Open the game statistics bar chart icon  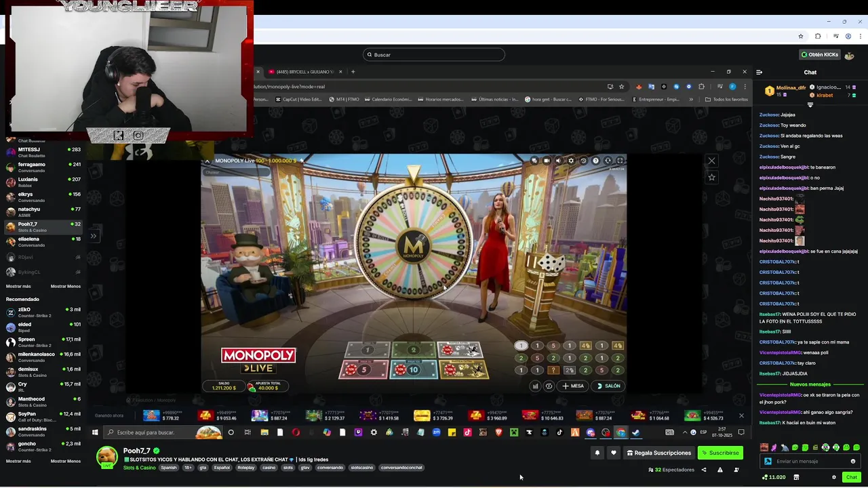click(535, 386)
